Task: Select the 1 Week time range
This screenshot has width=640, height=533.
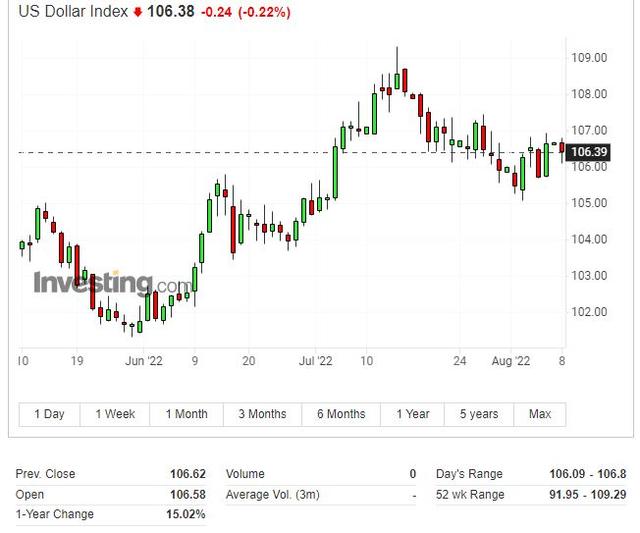Action: pos(115,414)
